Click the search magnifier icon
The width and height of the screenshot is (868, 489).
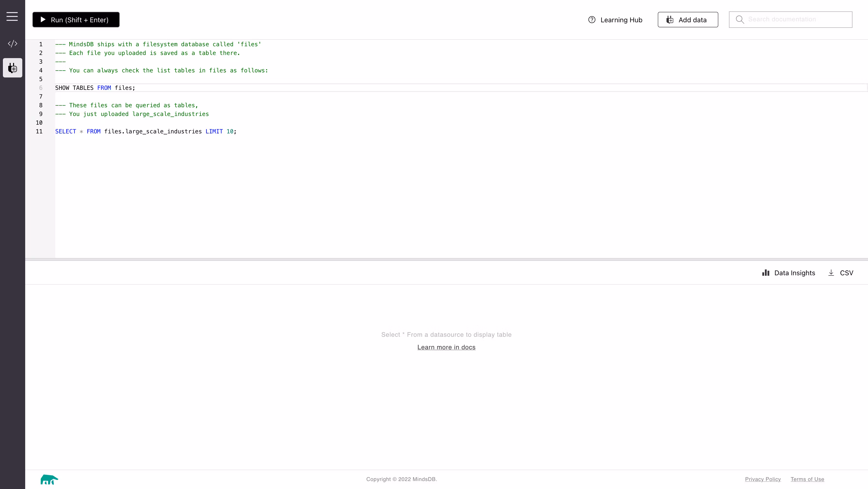pyautogui.click(x=740, y=20)
